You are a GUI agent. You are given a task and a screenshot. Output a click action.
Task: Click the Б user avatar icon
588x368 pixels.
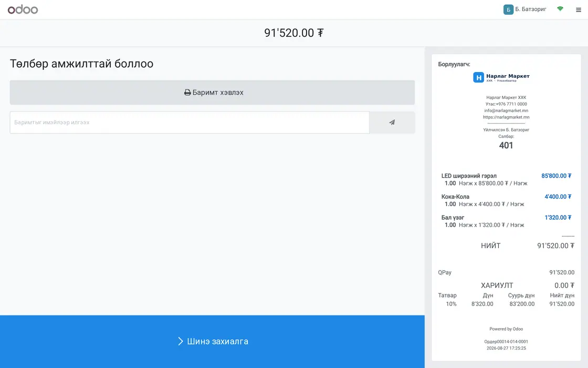click(x=508, y=9)
